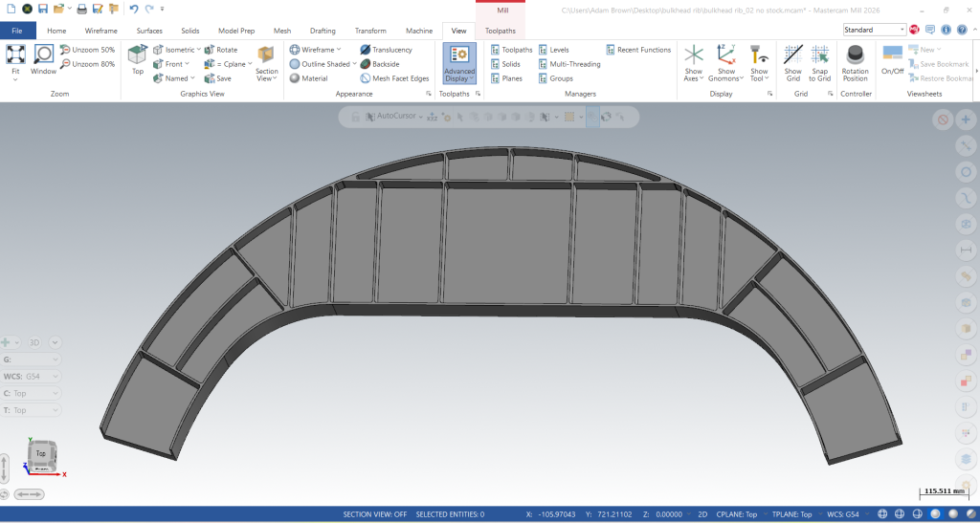Switch to the Home ribbon tab
Viewport: 980px width, 523px height.
click(x=56, y=31)
